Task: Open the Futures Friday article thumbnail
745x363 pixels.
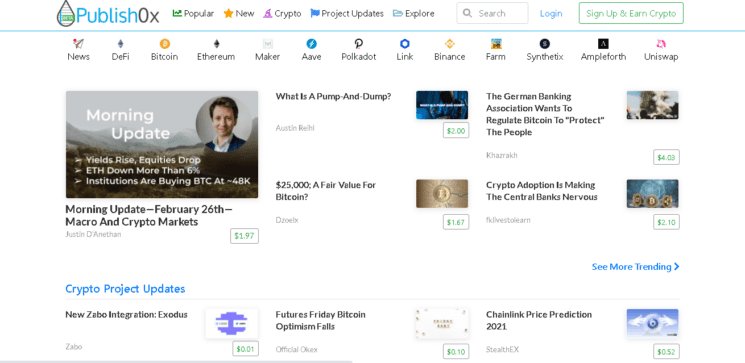Action: 442,323
